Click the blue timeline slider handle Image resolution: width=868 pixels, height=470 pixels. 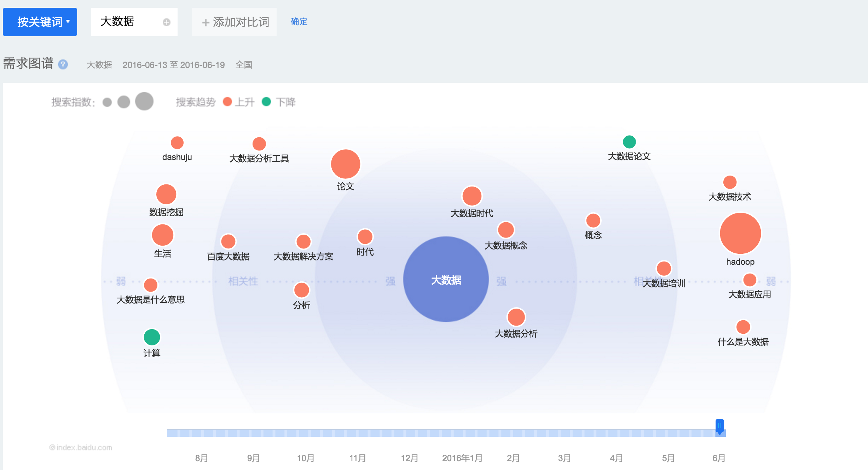pyautogui.click(x=719, y=426)
